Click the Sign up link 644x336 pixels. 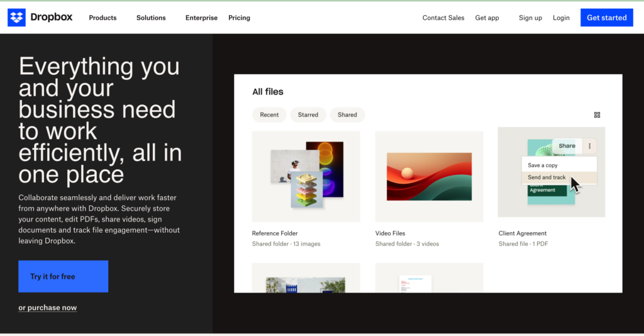[530, 18]
